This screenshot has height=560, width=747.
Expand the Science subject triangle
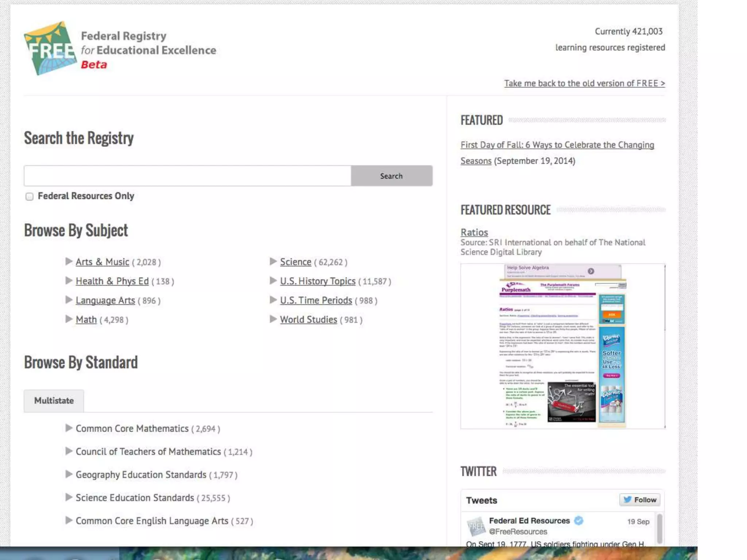tap(273, 261)
